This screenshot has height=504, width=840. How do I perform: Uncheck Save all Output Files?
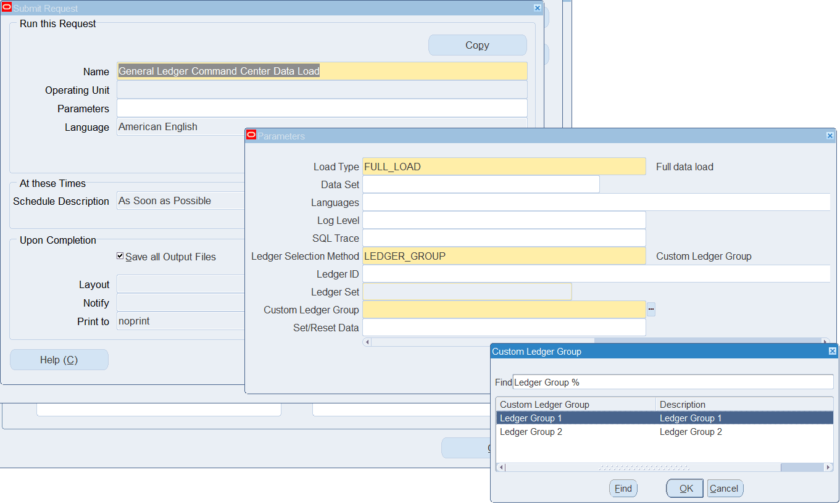click(120, 257)
